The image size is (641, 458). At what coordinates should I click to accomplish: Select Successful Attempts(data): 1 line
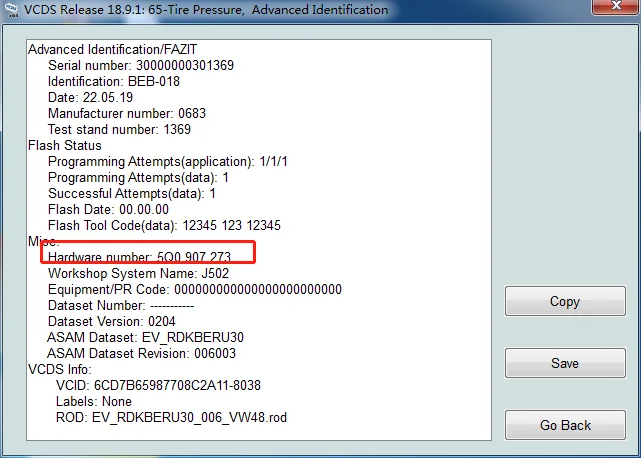pyautogui.click(x=132, y=193)
